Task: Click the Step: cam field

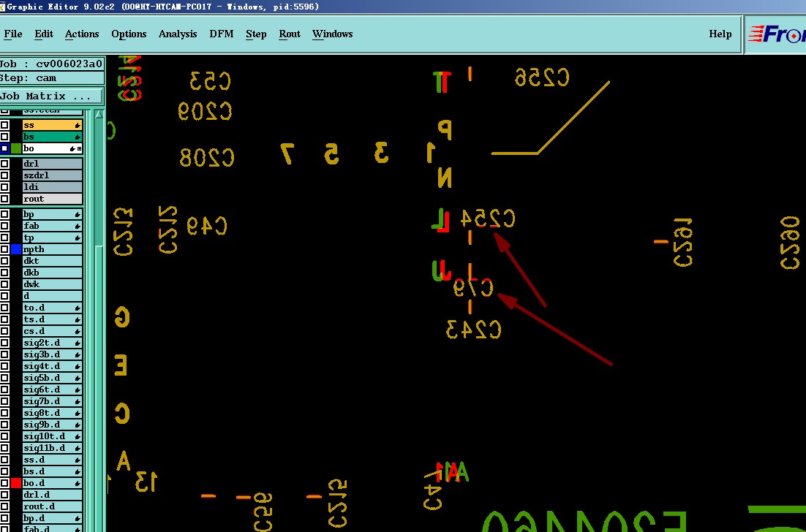Action: (52, 78)
